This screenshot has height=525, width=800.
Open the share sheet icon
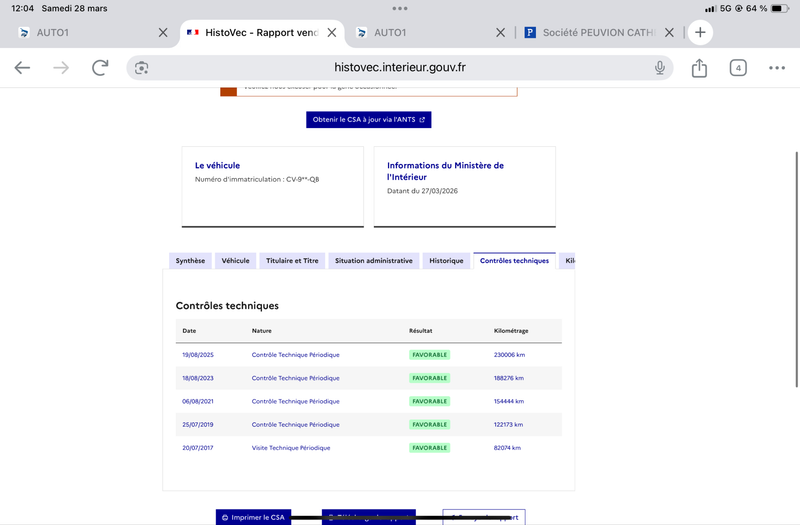699,68
